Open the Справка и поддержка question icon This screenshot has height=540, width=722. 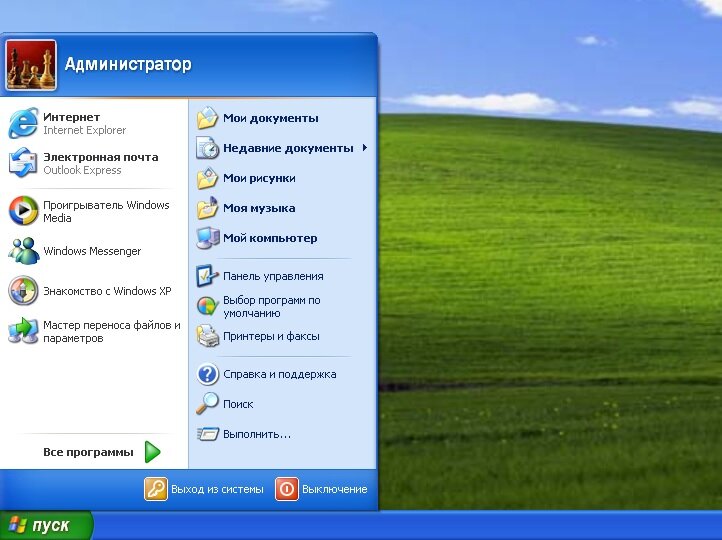(208, 374)
